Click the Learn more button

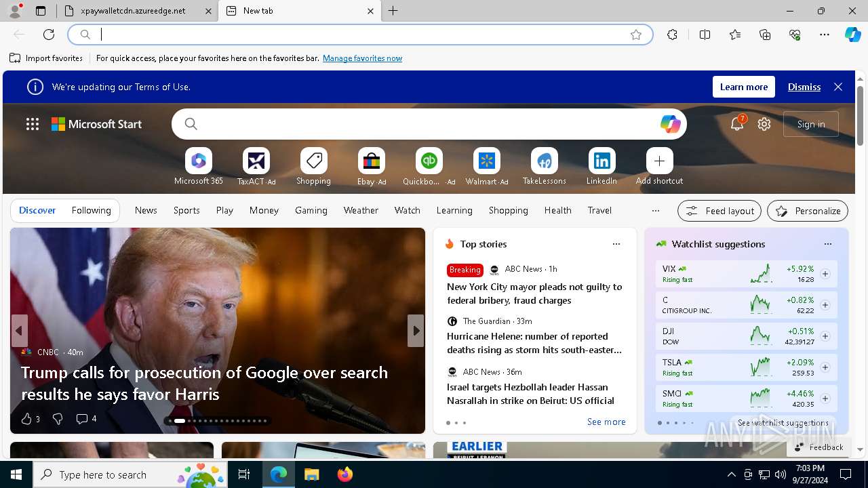point(744,87)
